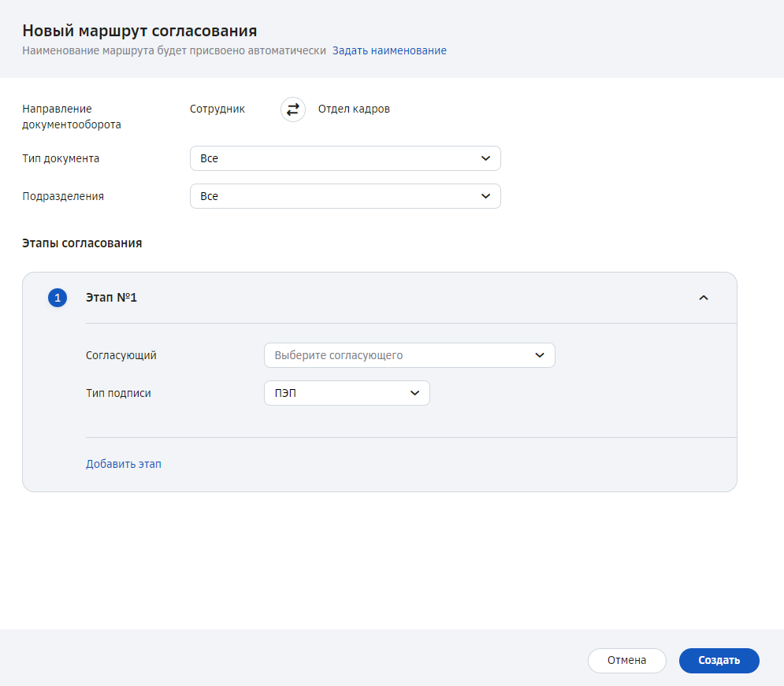
Task: Collapse Этап №1 with chevron
Action: pyautogui.click(x=704, y=298)
